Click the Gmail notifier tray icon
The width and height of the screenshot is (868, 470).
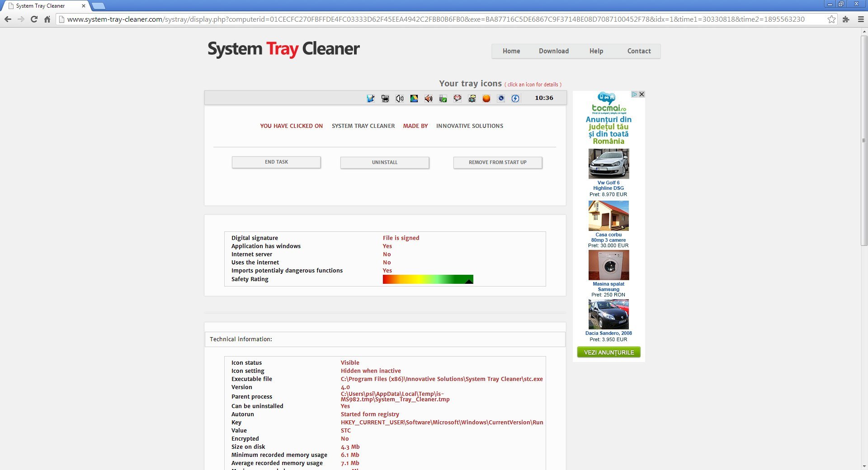click(x=457, y=98)
